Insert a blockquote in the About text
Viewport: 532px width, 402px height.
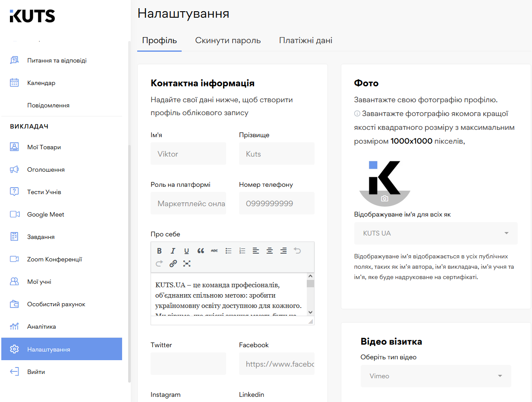click(200, 251)
